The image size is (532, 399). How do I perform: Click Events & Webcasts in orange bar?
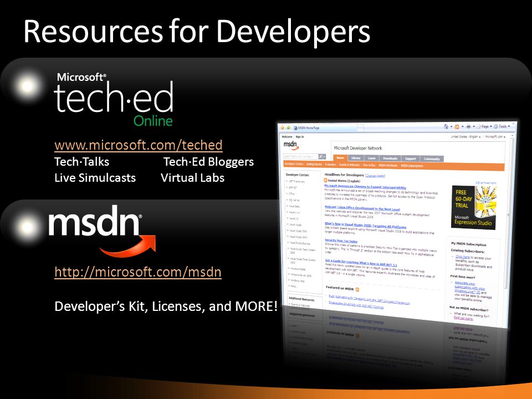pyautogui.click(x=350, y=165)
